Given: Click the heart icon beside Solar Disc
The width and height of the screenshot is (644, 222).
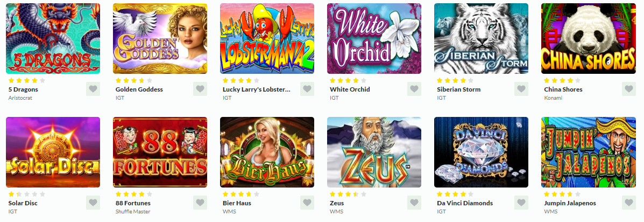Looking at the screenshot, I should (93, 202).
